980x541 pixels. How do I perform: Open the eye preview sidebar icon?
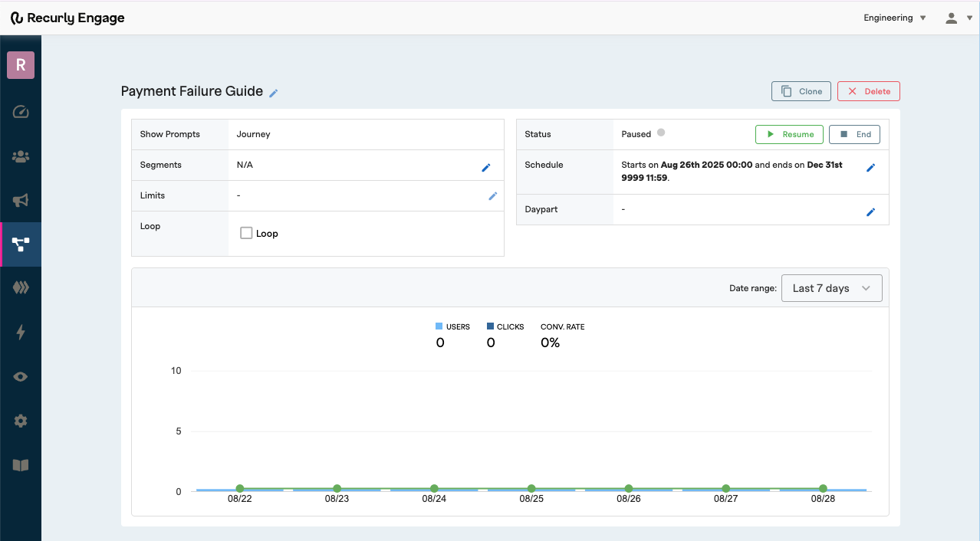point(21,376)
